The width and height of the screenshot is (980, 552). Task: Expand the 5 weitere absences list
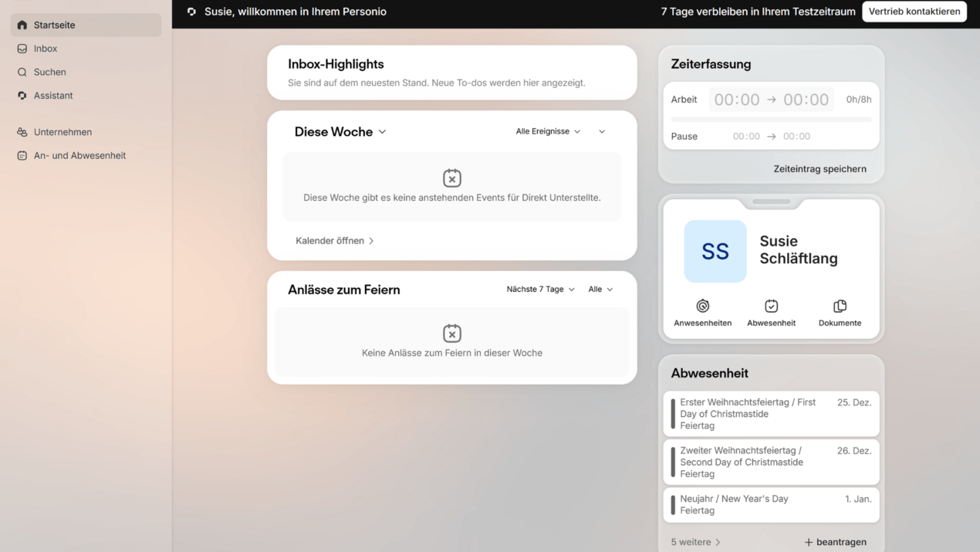tap(695, 542)
